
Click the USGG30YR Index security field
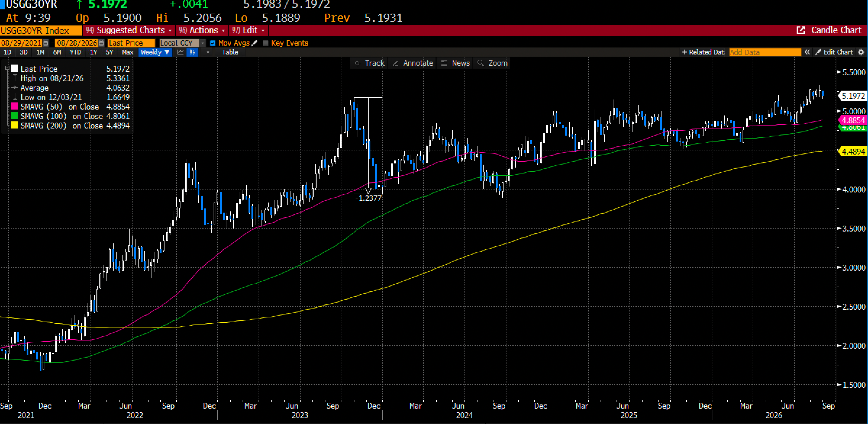coord(41,30)
